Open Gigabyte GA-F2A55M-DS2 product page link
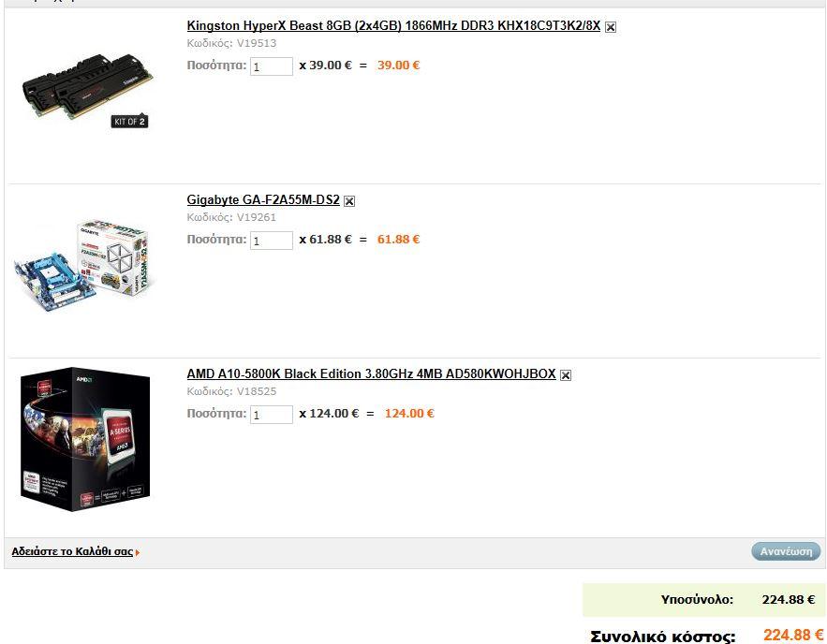This screenshot has width=827, height=644. click(263, 199)
